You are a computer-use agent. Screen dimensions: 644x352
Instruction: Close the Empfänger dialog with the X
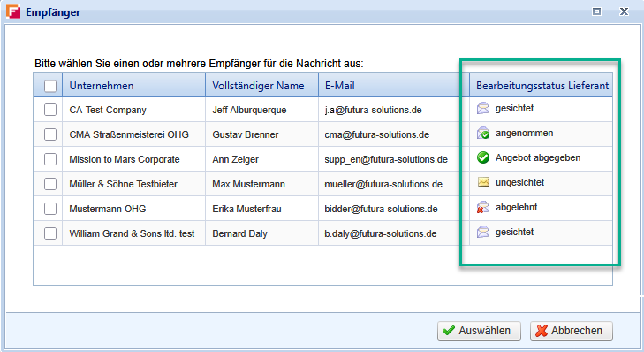(x=624, y=11)
